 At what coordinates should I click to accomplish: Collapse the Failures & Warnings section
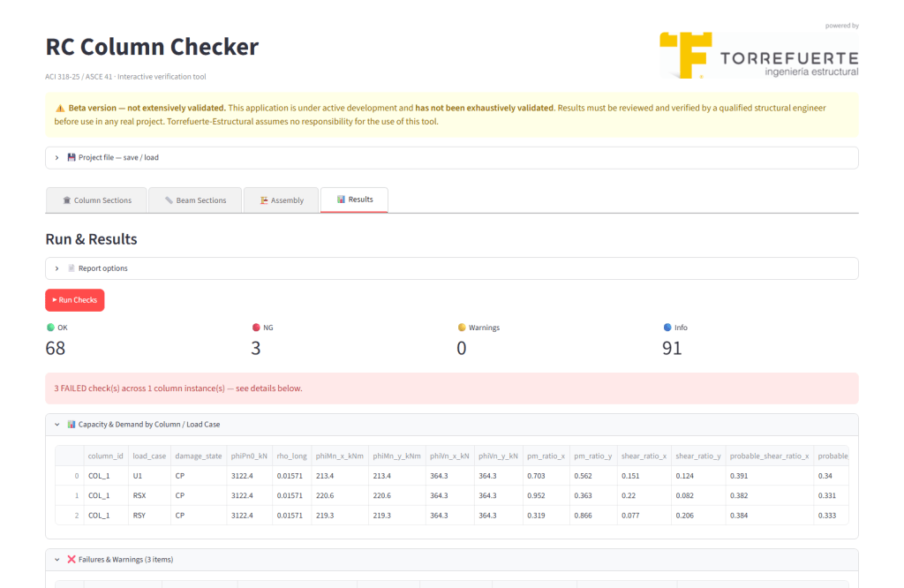(451, 559)
